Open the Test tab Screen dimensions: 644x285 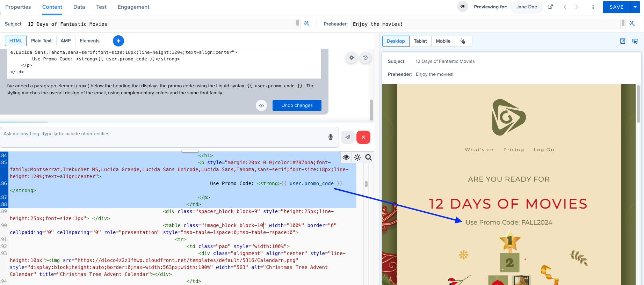[x=101, y=7]
